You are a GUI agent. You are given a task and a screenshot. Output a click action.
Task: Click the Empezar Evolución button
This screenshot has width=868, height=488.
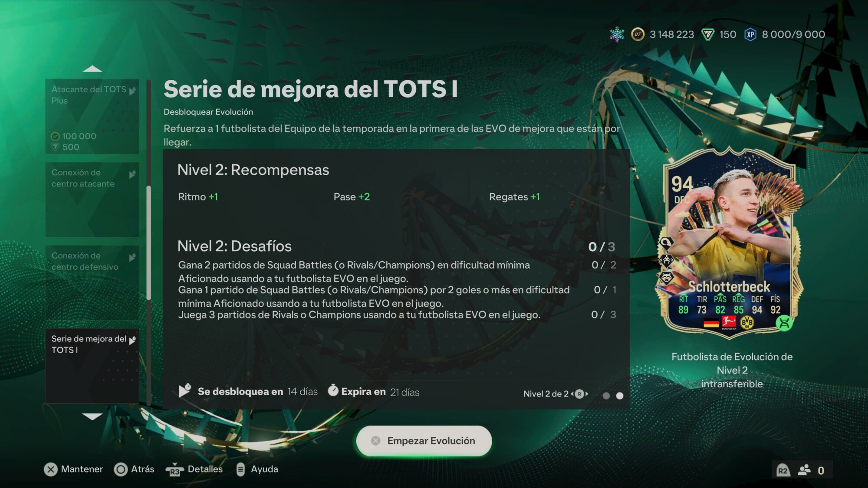point(424,441)
